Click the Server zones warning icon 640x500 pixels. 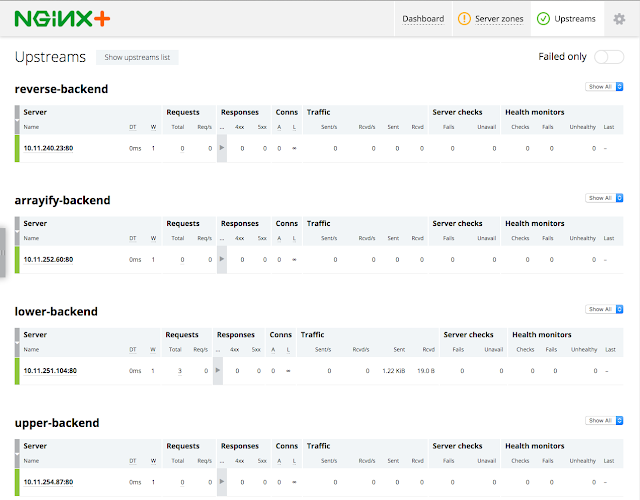tap(464, 19)
